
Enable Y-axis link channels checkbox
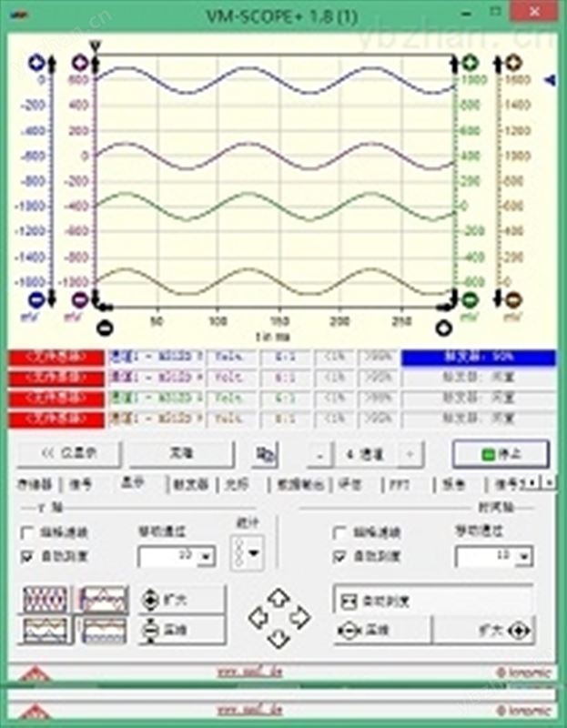pyautogui.click(x=27, y=533)
